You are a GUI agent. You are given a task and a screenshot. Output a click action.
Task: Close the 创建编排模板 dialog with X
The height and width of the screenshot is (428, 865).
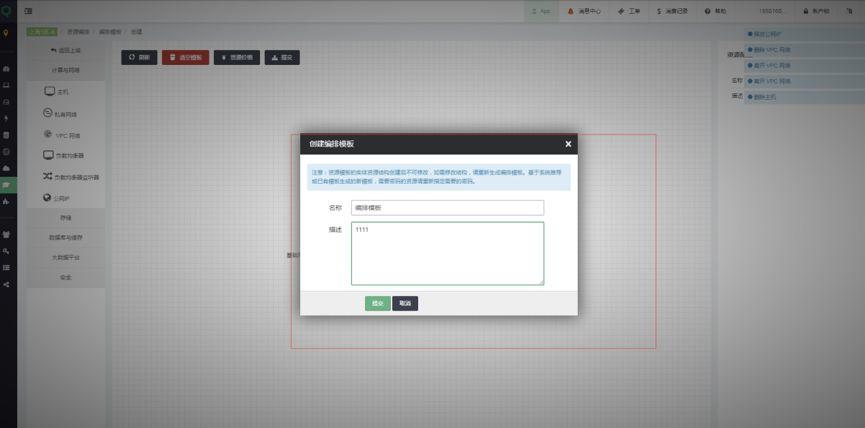pos(568,145)
